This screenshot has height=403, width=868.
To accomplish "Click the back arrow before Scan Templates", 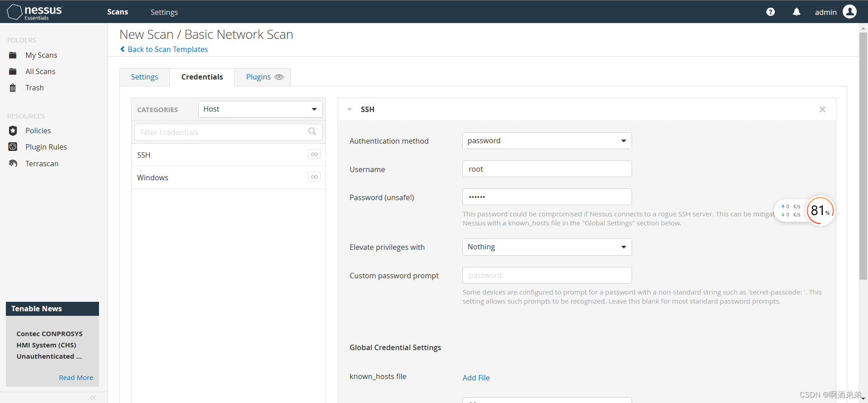I will [123, 49].
